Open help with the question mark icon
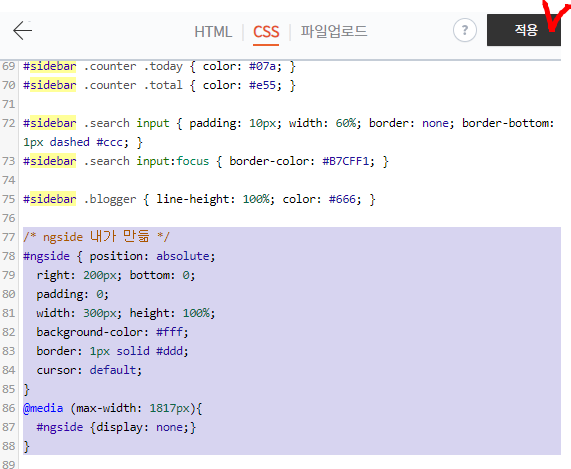The image size is (571, 469). (465, 30)
